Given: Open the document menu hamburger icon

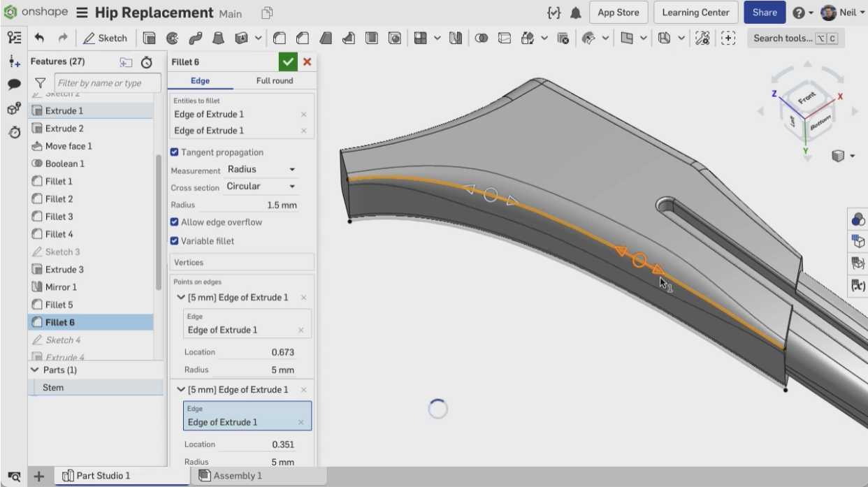Looking at the screenshot, I should [x=82, y=13].
